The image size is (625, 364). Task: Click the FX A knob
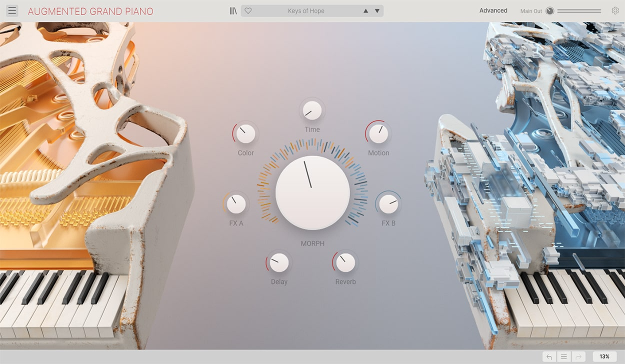tap(236, 204)
